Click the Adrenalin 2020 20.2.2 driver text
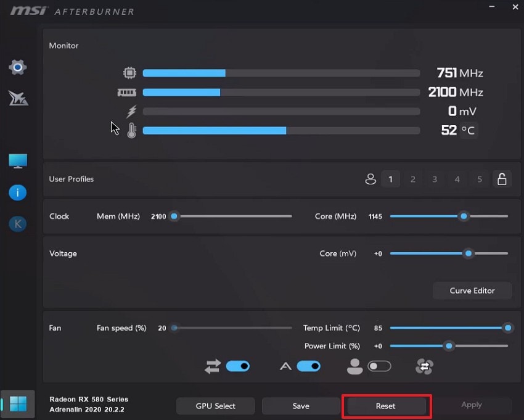Viewport: 524px width, 420px height. pyautogui.click(x=87, y=410)
